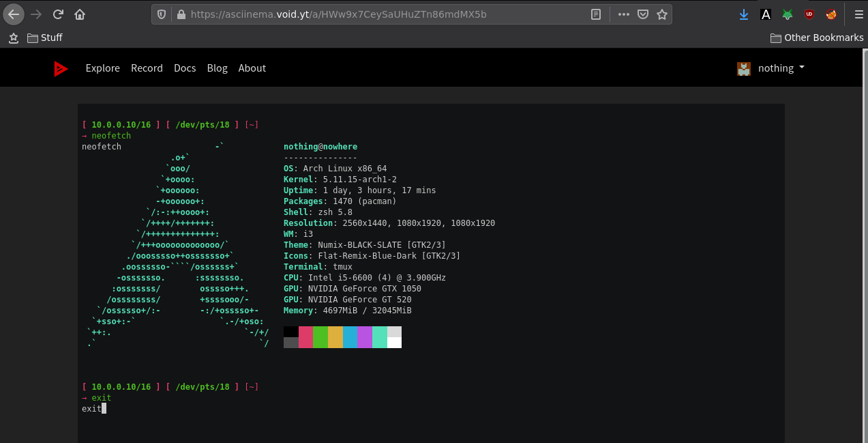Viewport: 868px width, 443px height.
Task: Go back to the previous page
Action: pyautogui.click(x=14, y=14)
